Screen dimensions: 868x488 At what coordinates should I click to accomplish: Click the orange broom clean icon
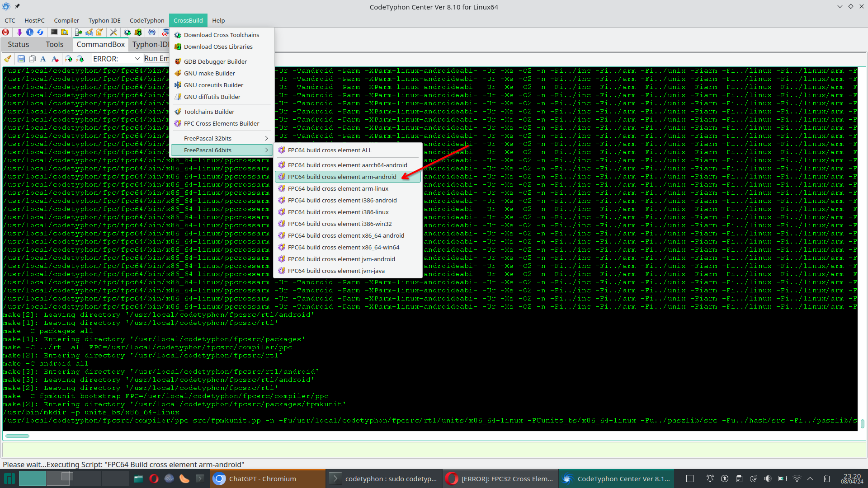pos(99,32)
